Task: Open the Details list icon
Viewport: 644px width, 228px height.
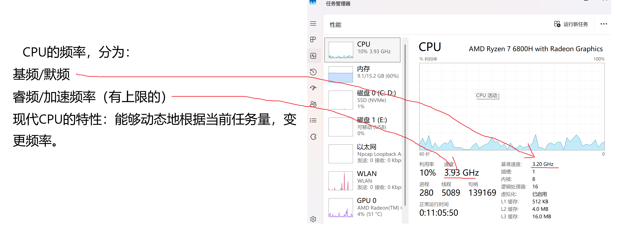Action: tap(313, 121)
